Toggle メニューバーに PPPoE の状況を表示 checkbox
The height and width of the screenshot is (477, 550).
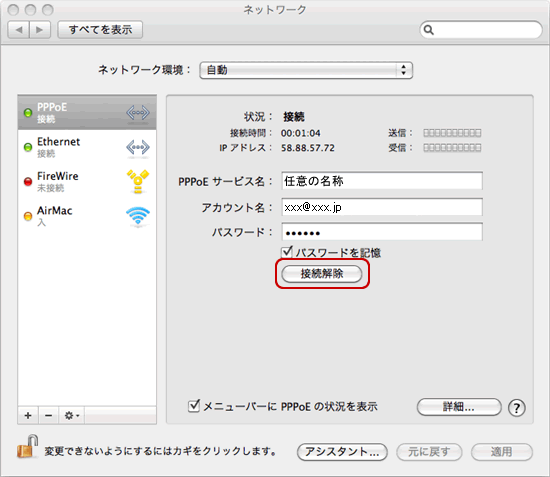click(x=194, y=406)
